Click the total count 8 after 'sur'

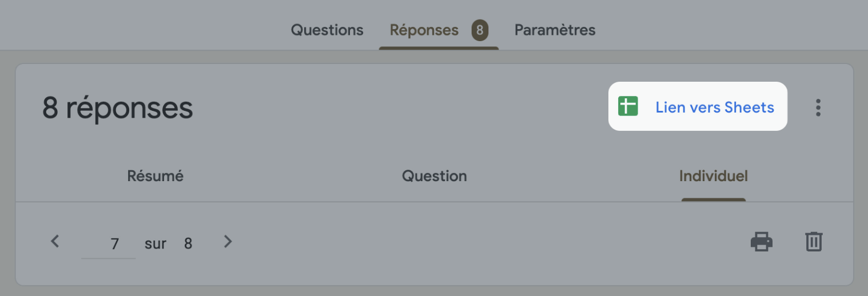(188, 245)
